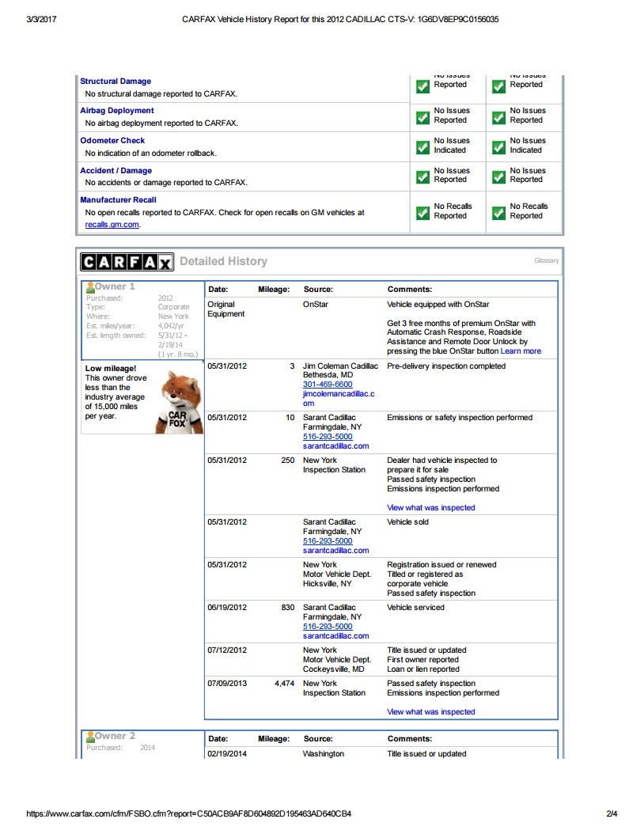Click first green checkmark in Manufacturer Recall row

click(422, 212)
